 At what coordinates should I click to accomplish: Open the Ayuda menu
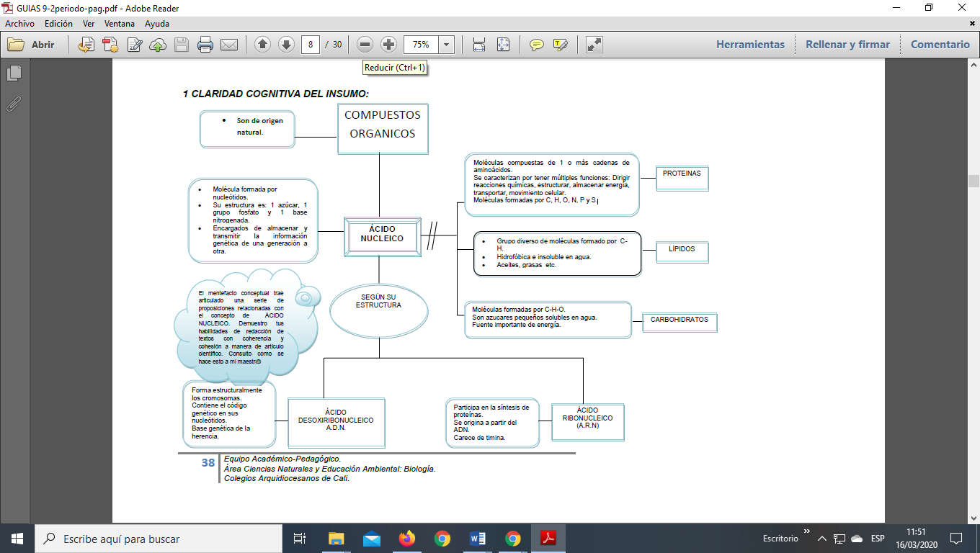click(157, 24)
